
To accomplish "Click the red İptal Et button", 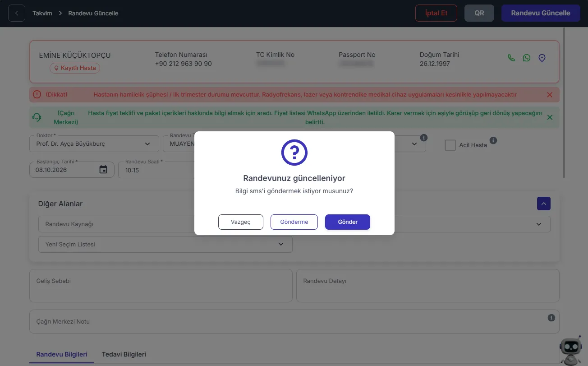I will 436,13.
